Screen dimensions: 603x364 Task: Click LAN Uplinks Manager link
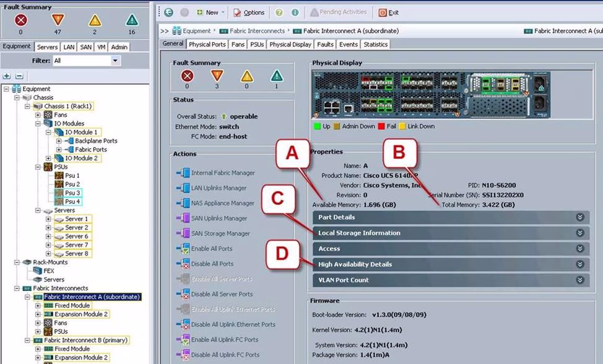[x=219, y=188]
